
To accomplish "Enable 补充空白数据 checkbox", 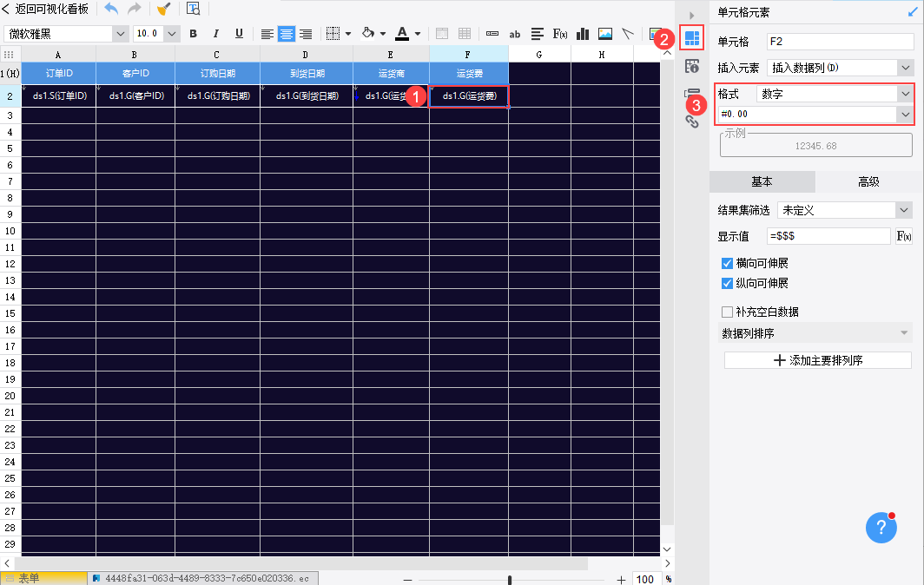I will pos(727,312).
